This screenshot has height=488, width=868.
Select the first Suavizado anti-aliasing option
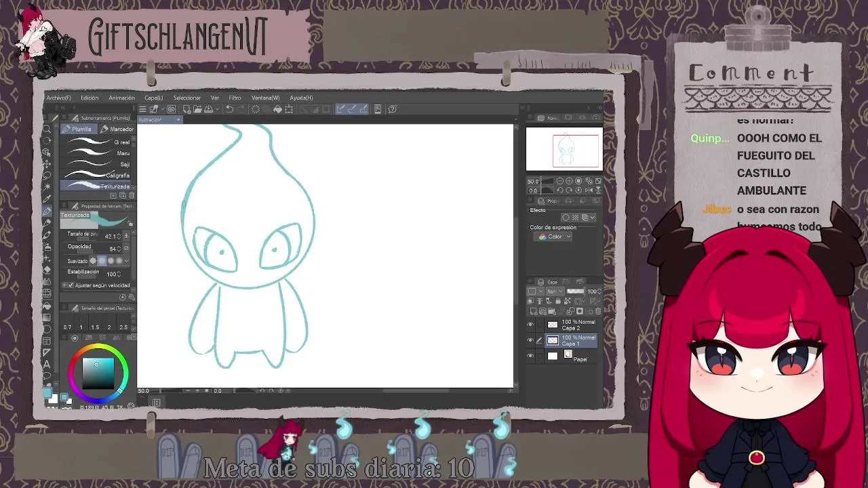[x=93, y=261]
